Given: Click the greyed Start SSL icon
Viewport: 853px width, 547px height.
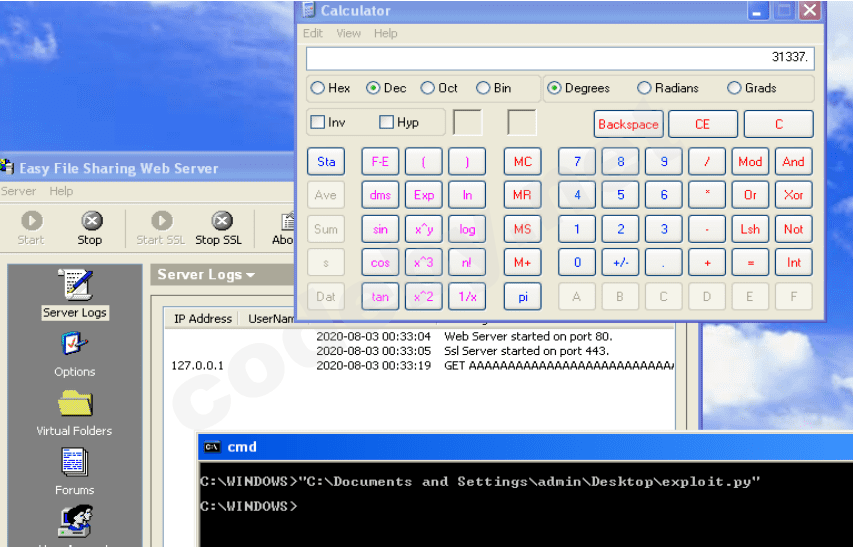Looking at the screenshot, I should 162,221.
